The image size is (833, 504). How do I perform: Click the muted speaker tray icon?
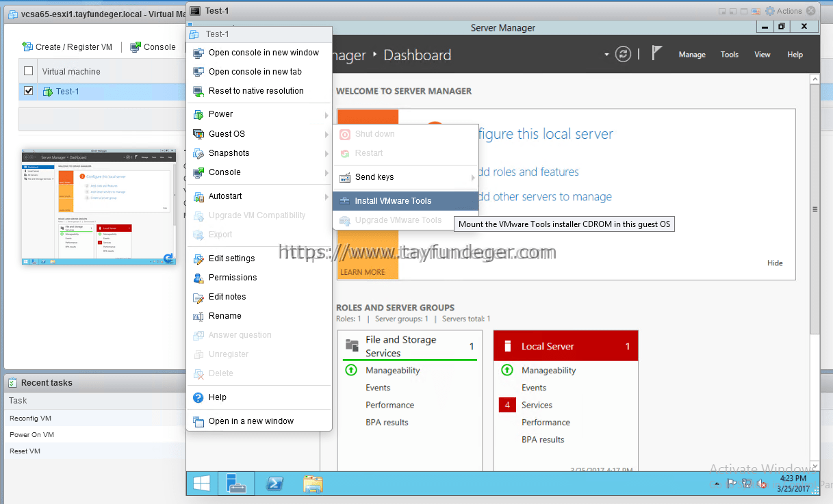coord(762,484)
